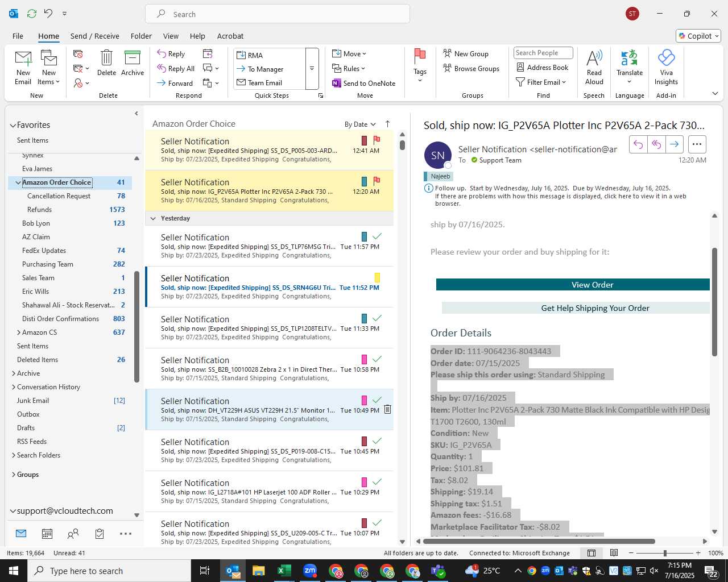This screenshot has width=728, height=582.
Task: Expand the Conversation History folder
Action: [x=14, y=387]
